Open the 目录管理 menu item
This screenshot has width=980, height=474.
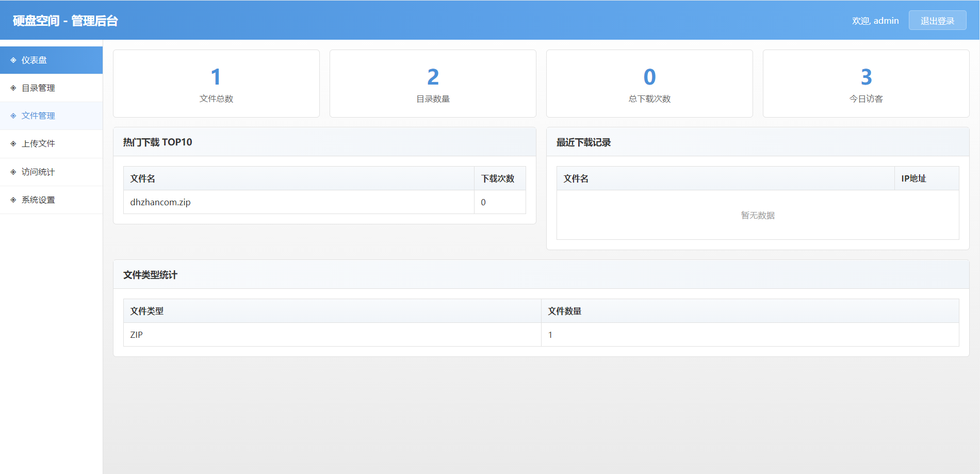(38, 88)
